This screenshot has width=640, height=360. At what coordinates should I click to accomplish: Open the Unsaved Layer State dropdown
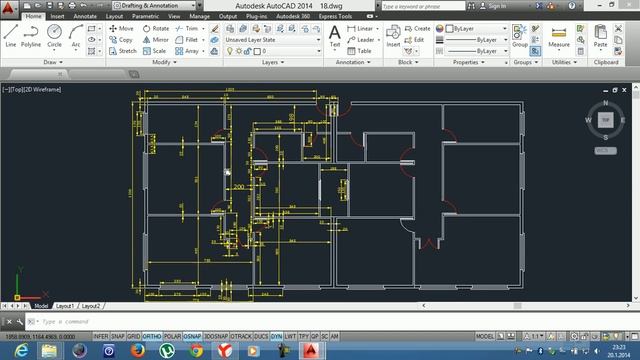(x=273, y=40)
